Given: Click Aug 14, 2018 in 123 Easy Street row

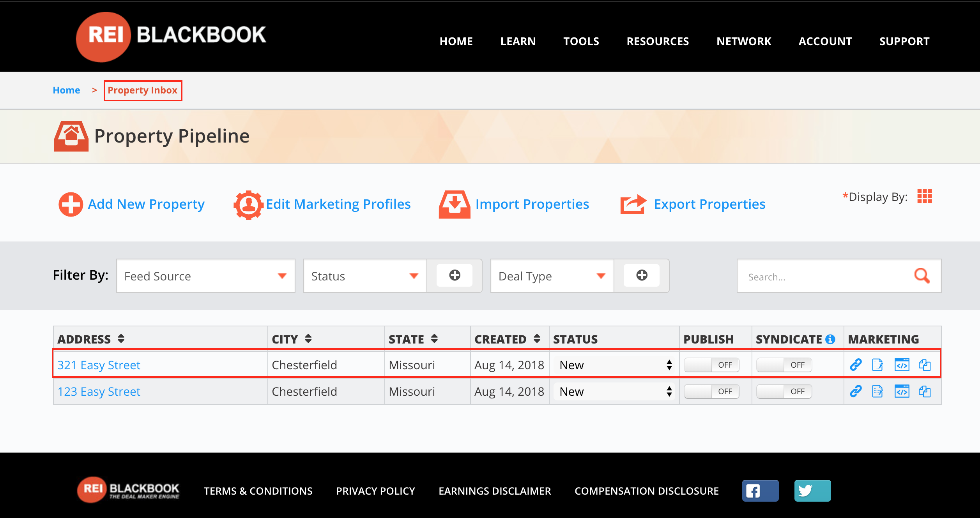Looking at the screenshot, I should pos(509,391).
